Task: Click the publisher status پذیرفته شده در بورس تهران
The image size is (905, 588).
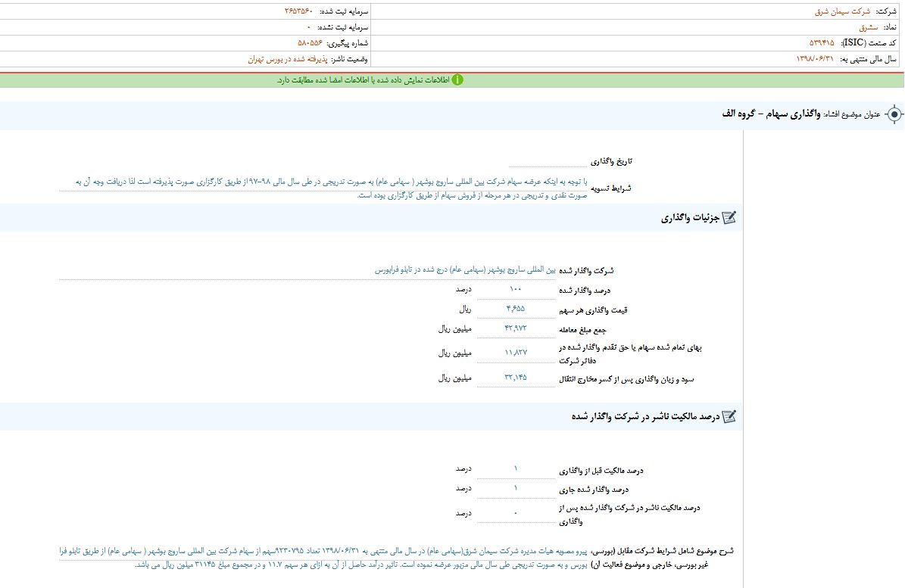Action: 288,59
